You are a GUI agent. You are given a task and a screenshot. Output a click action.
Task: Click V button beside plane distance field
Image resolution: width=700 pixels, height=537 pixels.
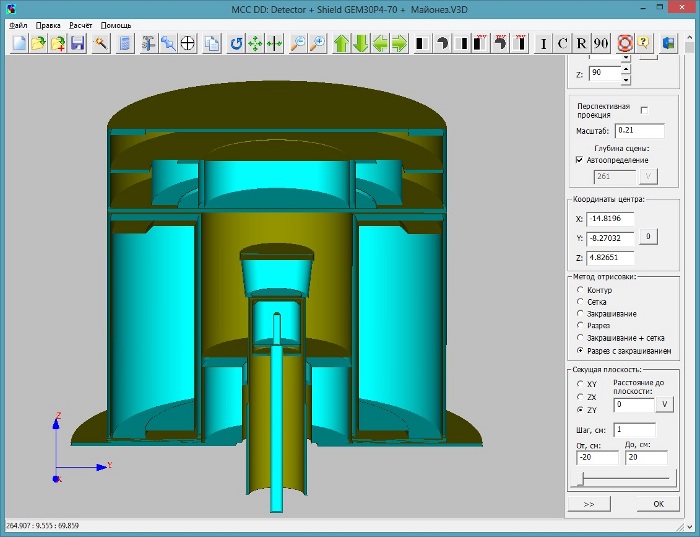pos(664,404)
